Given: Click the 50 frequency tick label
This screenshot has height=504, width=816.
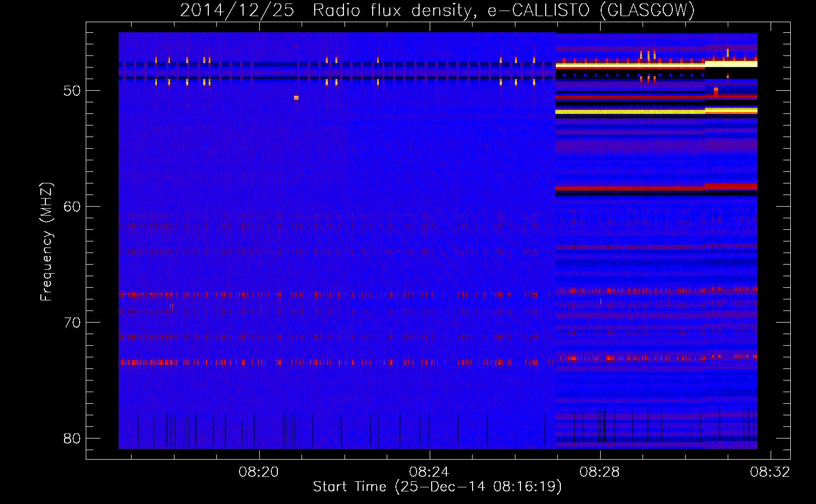Looking at the screenshot, I should 72,91.
